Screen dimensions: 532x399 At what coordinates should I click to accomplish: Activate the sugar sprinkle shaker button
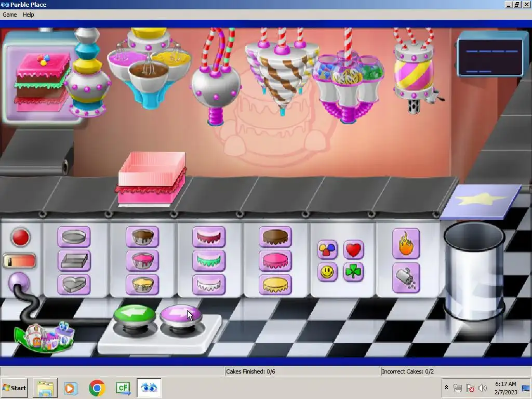[x=406, y=278]
